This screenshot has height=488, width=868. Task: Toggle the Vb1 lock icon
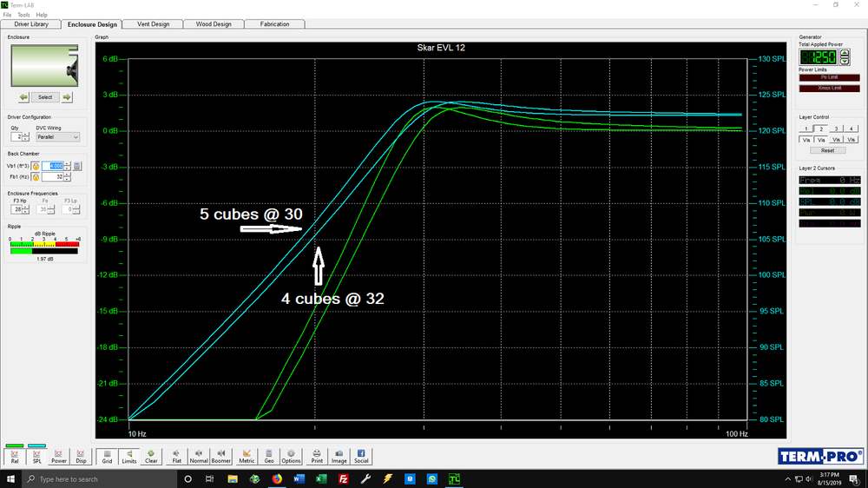(36, 166)
